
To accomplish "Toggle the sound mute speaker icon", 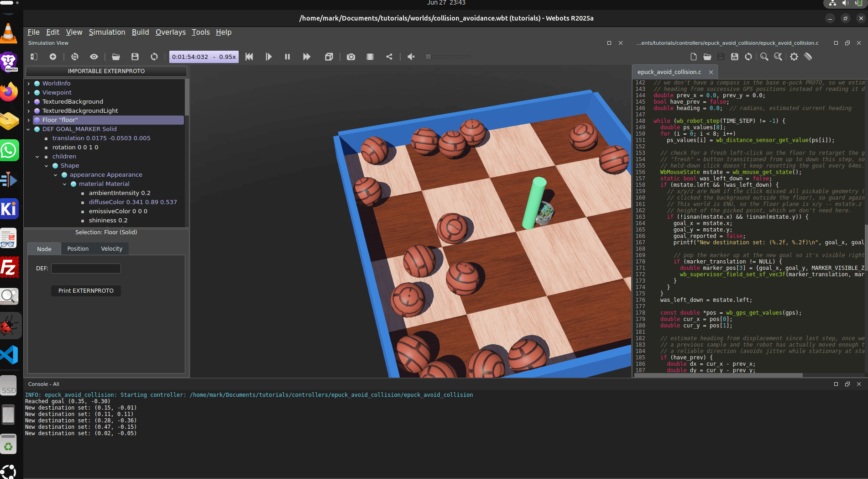I will pyautogui.click(x=411, y=57).
